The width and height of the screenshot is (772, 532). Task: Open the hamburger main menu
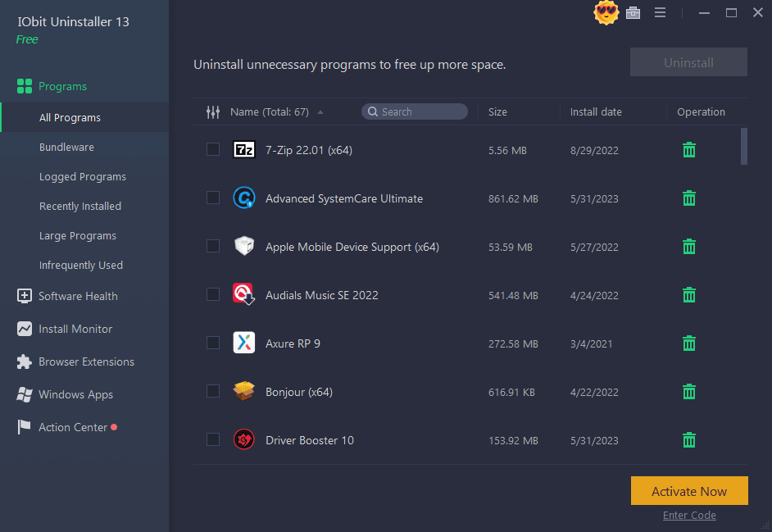click(660, 12)
